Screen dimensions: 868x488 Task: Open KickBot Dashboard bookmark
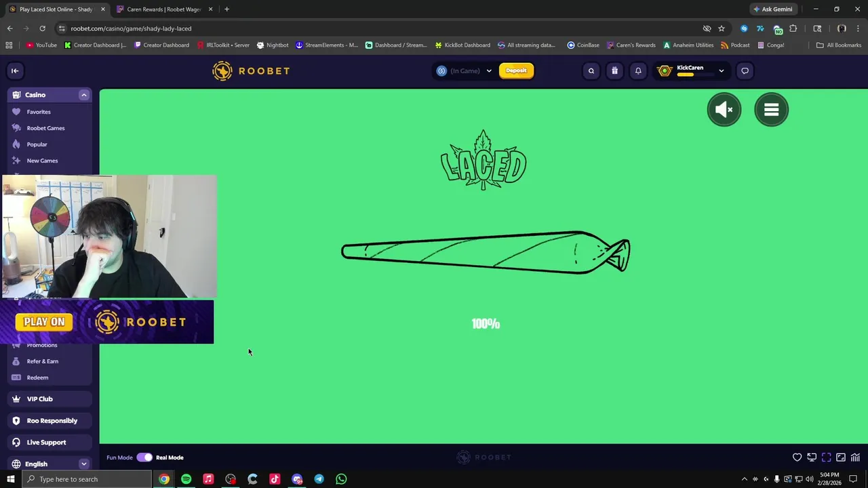[x=462, y=45]
